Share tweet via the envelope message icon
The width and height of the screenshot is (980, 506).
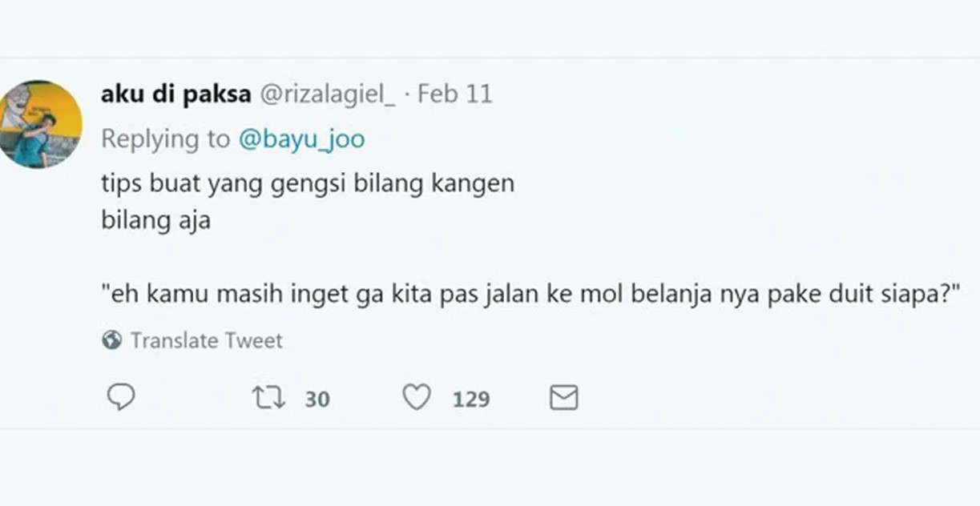coord(564,398)
